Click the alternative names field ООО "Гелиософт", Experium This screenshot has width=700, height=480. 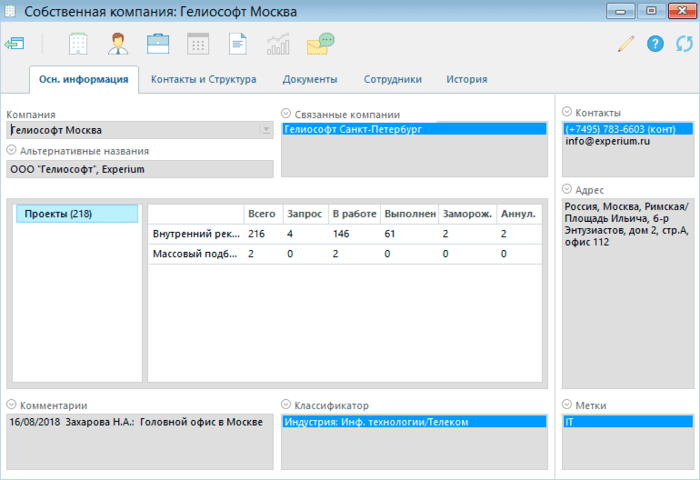[x=140, y=169]
